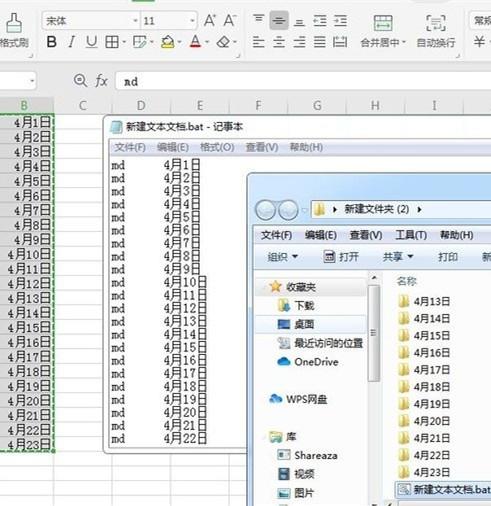Image resolution: width=491 pixels, height=506 pixels.
Task: Toggle Italic formatting in the ribbon
Action: [71, 42]
